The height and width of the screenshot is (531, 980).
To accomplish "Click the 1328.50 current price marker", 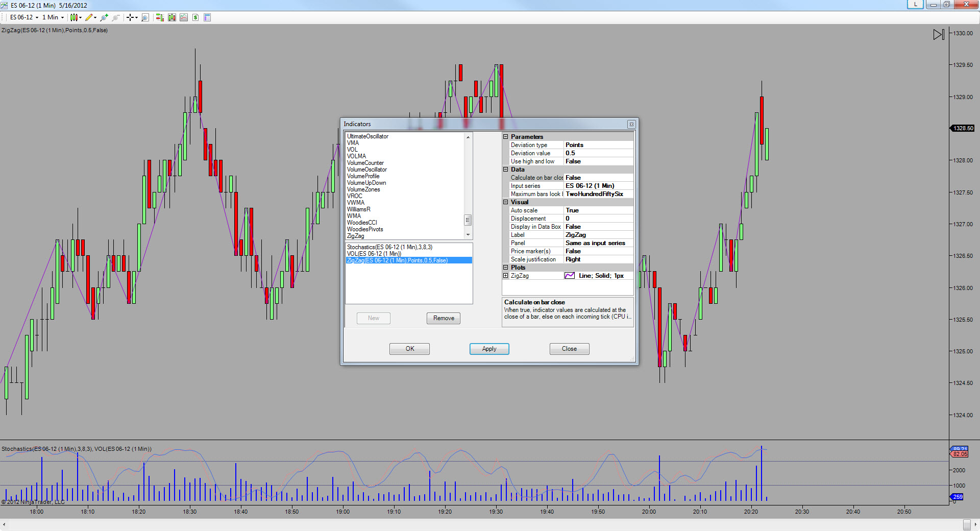I will pos(963,128).
